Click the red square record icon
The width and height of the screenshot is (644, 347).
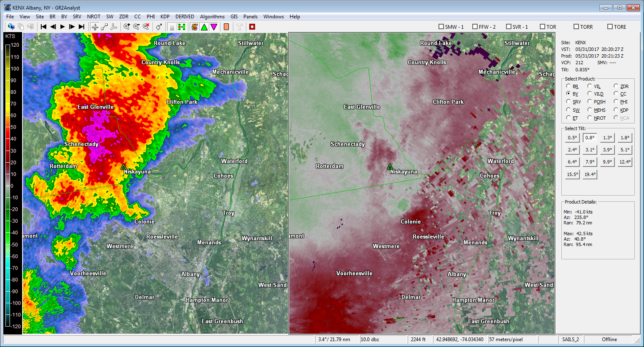(x=252, y=27)
